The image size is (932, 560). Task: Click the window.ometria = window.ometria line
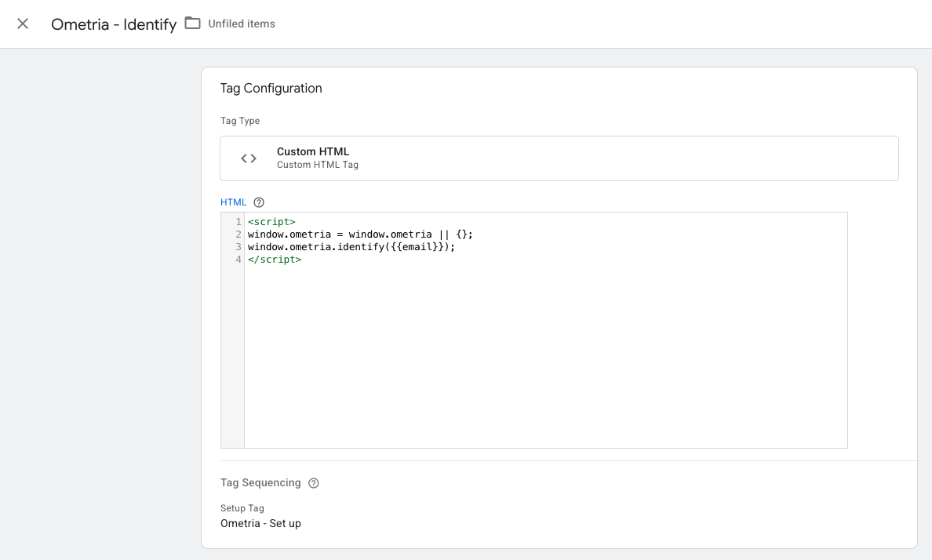[360, 235]
